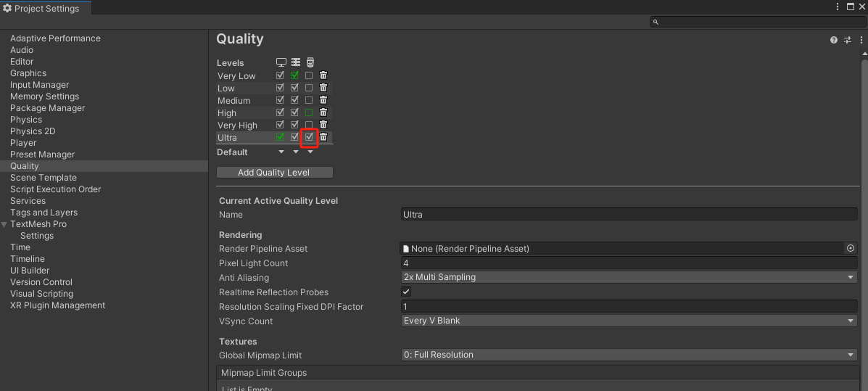Delete the High quality level
The height and width of the screenshot is (391, 868).
[323, 112]
